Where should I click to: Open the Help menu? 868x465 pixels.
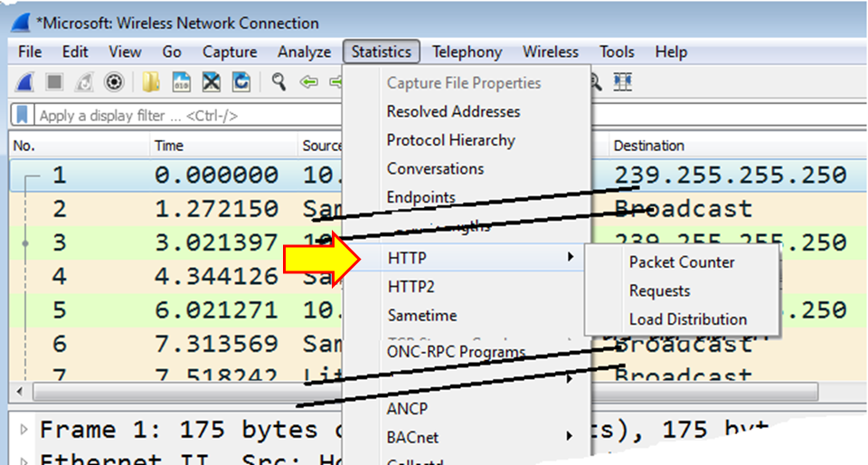[671, 52]
